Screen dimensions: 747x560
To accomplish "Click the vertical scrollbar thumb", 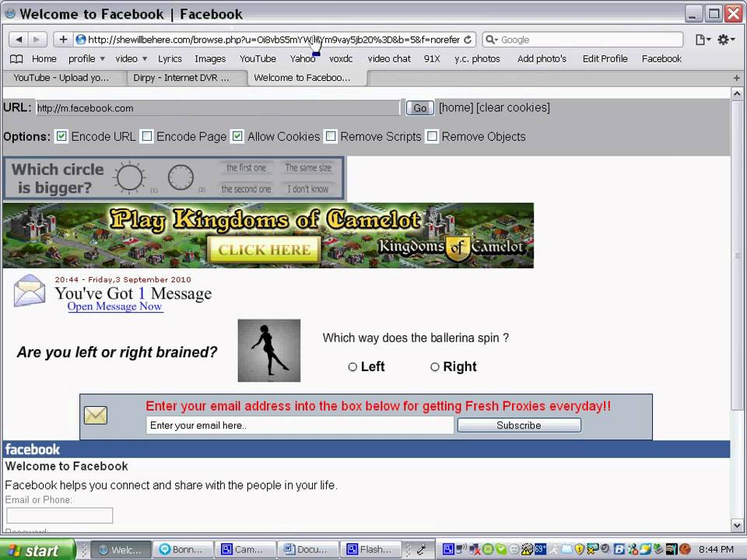I will [737, 255].
